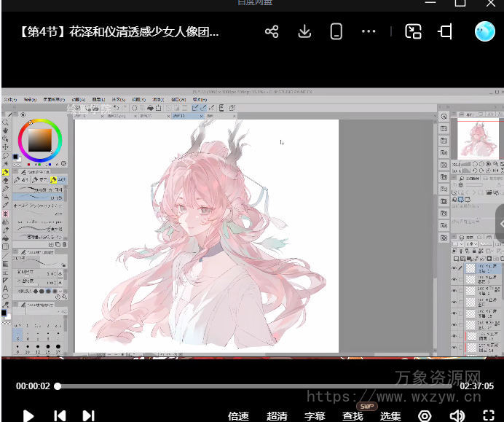
Task: Switch to picture-in-picture mini window
Action: point(414,31)
